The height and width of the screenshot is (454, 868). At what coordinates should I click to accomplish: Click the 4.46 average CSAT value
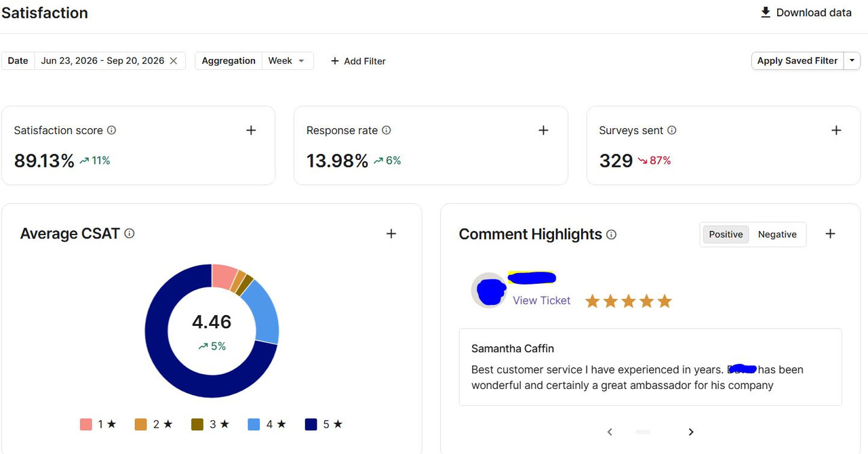212,322
